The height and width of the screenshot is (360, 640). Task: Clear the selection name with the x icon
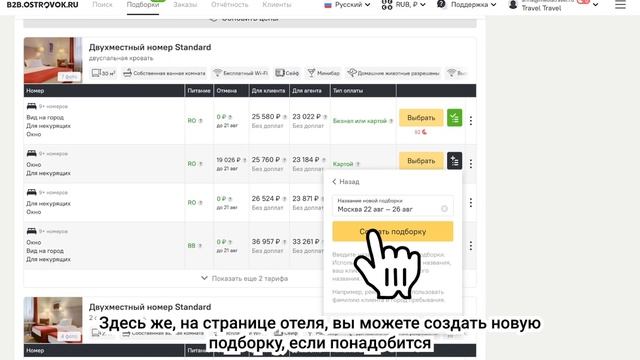(x=444, y=209)
